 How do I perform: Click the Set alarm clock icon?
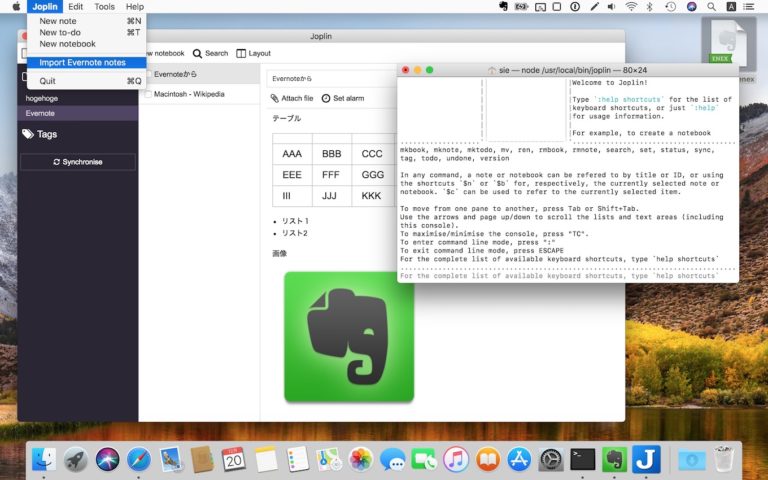click(326, 98)
